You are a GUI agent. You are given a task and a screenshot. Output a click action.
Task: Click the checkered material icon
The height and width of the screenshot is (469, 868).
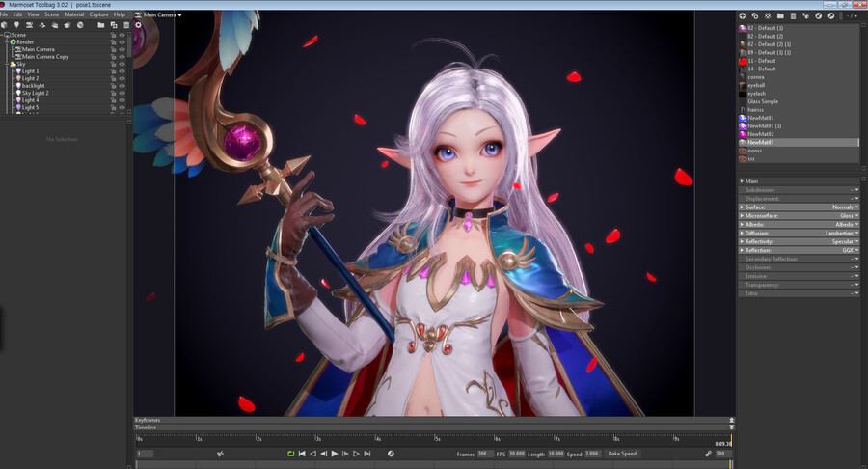[x=768, y=16]
